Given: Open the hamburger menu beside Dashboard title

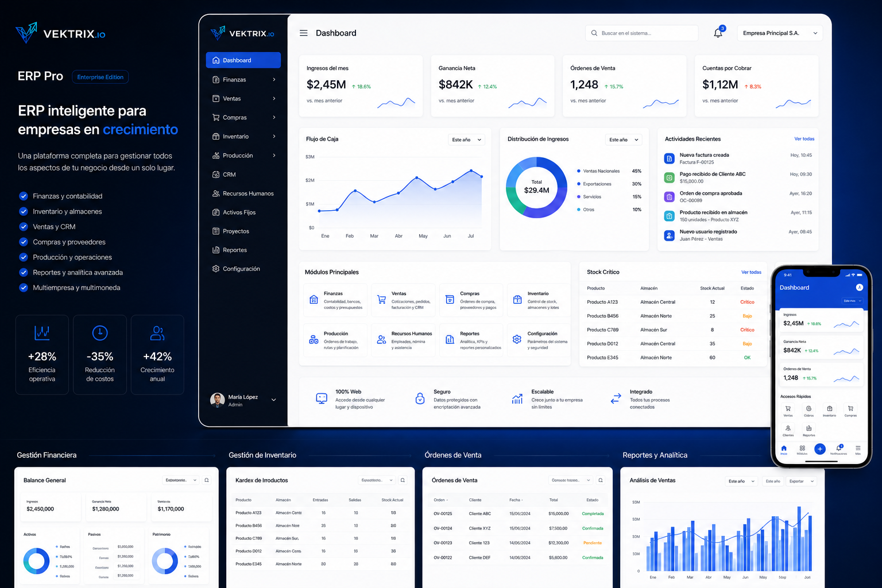Looking at the screenshot, I should (x=304, y=33).
